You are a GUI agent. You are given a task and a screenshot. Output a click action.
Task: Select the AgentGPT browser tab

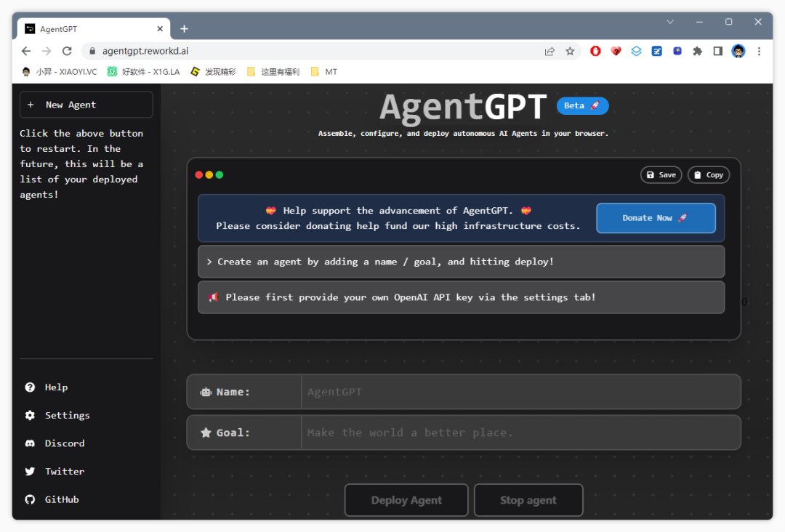click(93, 29)
